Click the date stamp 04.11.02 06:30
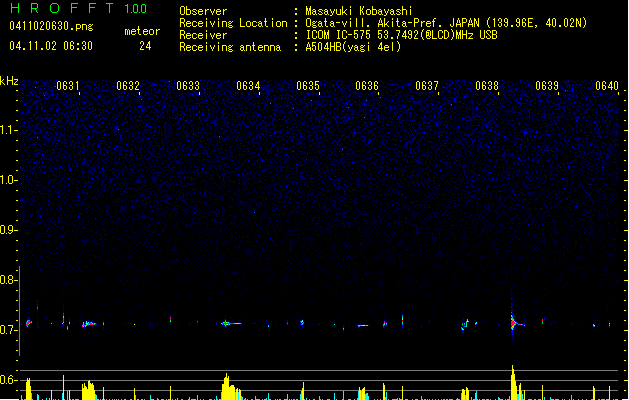 [51, 46]
